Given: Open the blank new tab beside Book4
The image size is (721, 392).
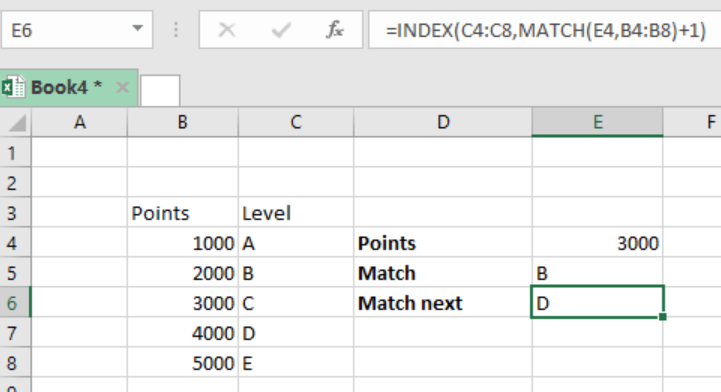Looking at the screenshot, I should pyautogui.click(x=160, y=91).
